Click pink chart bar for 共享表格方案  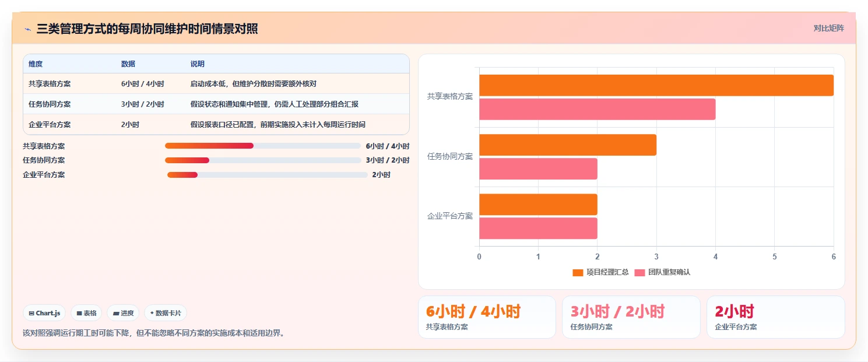tap(597, 109)
